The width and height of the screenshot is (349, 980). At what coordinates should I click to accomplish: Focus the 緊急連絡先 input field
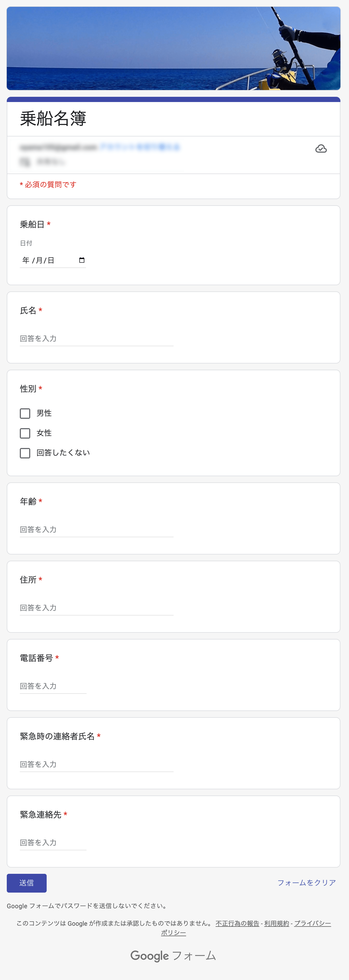53,843
